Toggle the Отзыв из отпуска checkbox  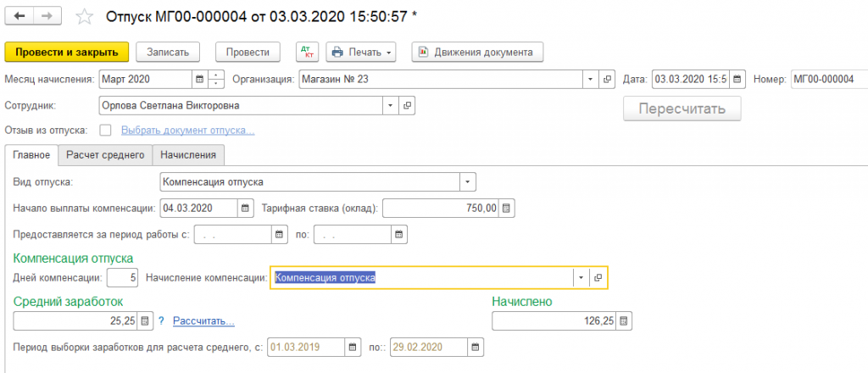tap(106, 131)
